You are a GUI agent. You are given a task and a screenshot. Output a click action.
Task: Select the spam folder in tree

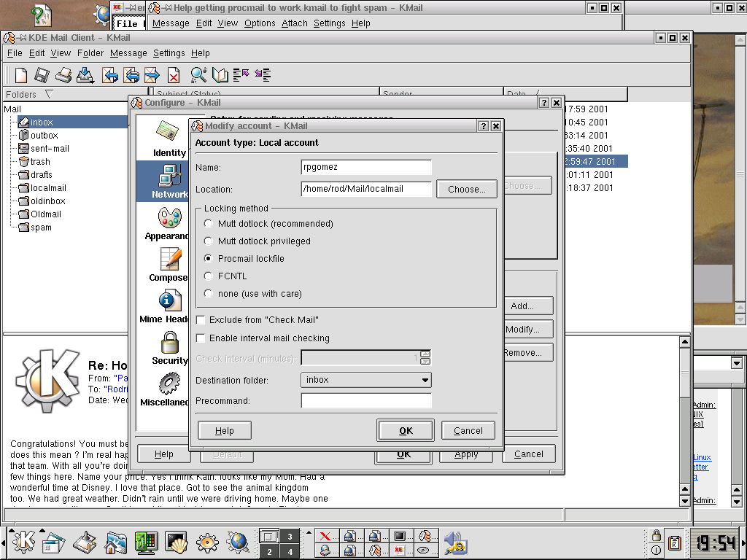click(x=41, y=227)
